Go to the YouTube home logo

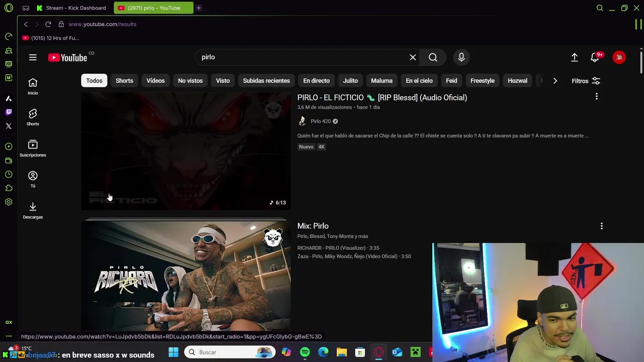[68, 58]
